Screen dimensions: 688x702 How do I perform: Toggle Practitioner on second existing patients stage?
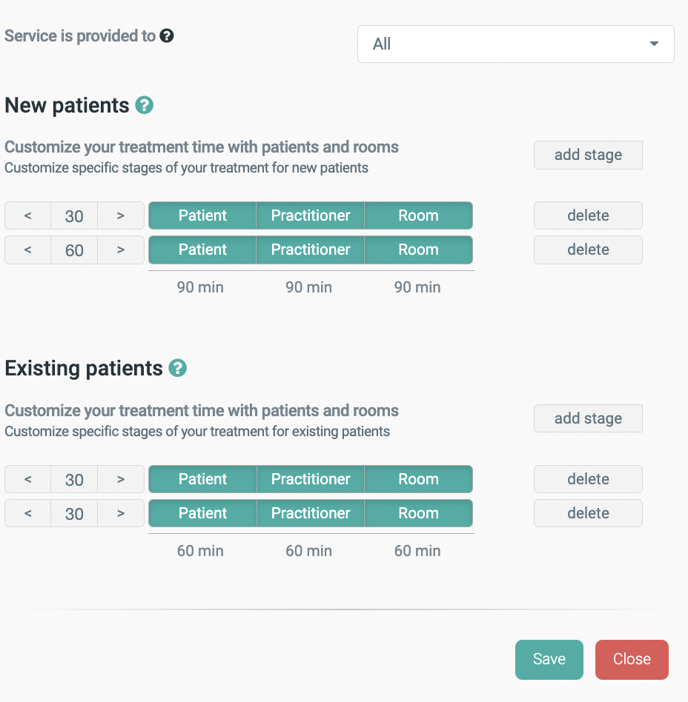(310, 513)
